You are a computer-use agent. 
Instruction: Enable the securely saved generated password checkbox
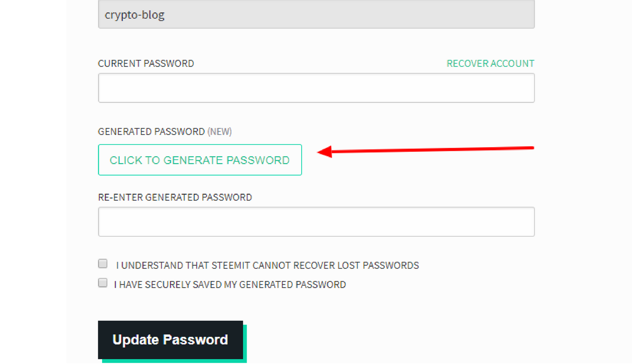[103, 283]
